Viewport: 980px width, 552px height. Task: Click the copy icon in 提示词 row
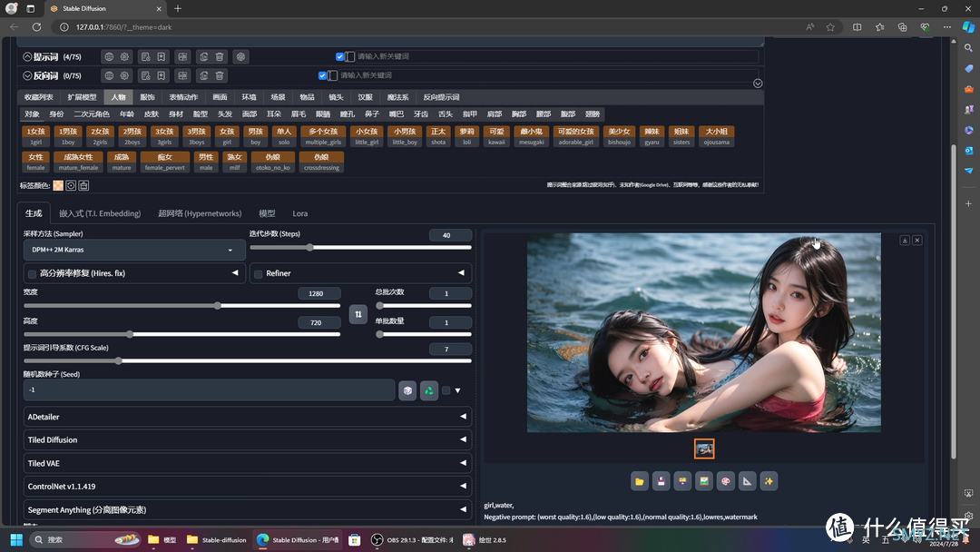204,57
